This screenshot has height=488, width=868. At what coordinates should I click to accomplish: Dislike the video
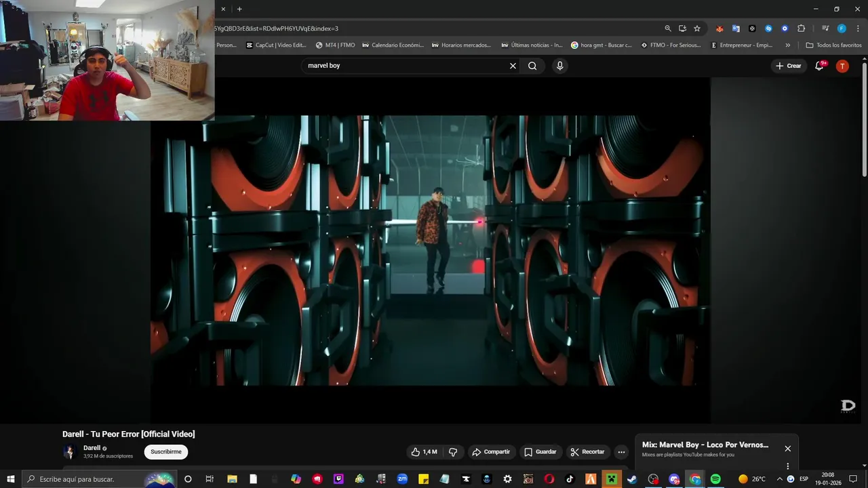pyautogui.click(x=453, y=452)
